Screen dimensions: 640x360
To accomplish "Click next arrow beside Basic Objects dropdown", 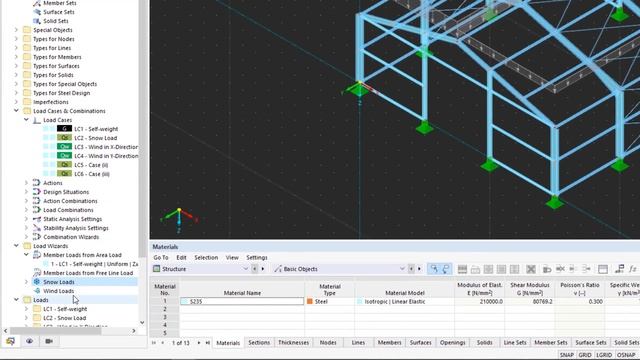I will [x=420, y=269].
